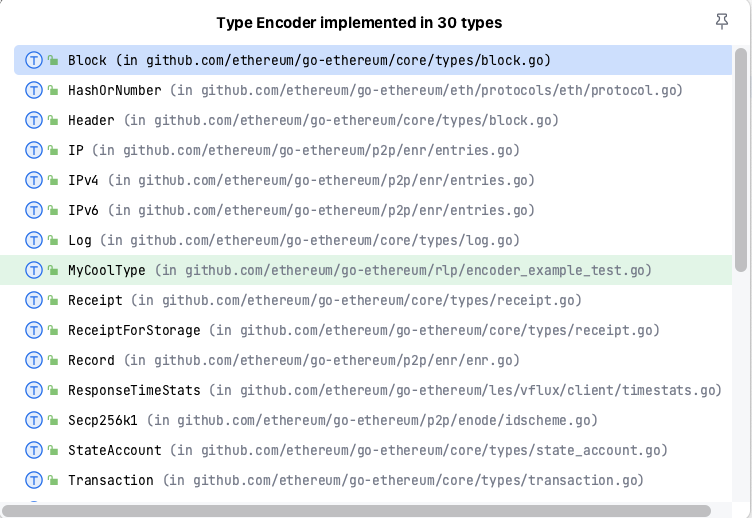Viewport: 752px width, 518px height.
Task: Click the type icon beside ResponseTimeStats
Action: (34, 390)
